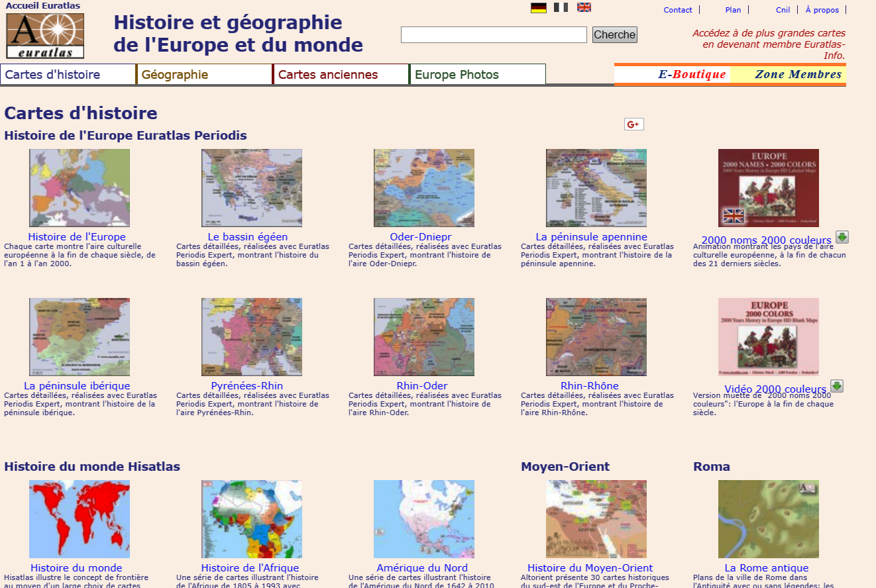
Task: Open the ancient Rome plan thumbnail
Action: click(x=769, y=519)
